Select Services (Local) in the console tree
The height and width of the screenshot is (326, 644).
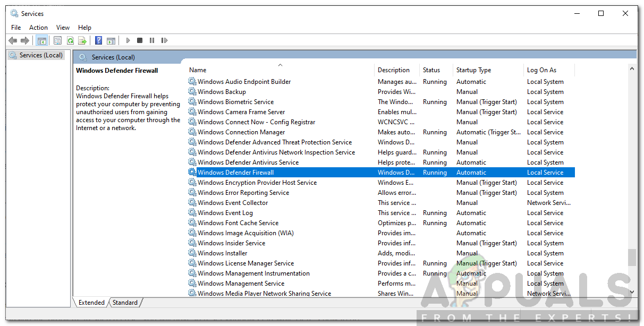(x=41, y=55)
